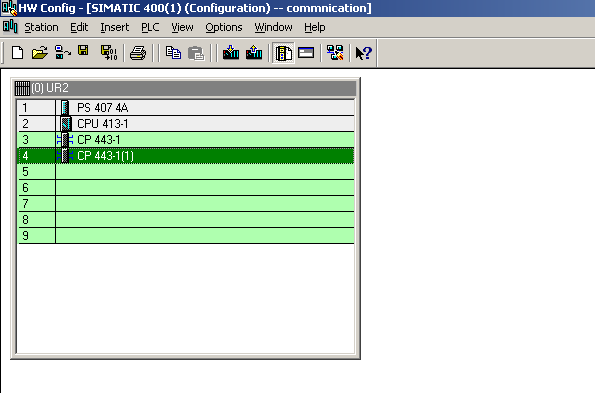
Task: Download to module toolbar icon
Action: click(231, 53)
